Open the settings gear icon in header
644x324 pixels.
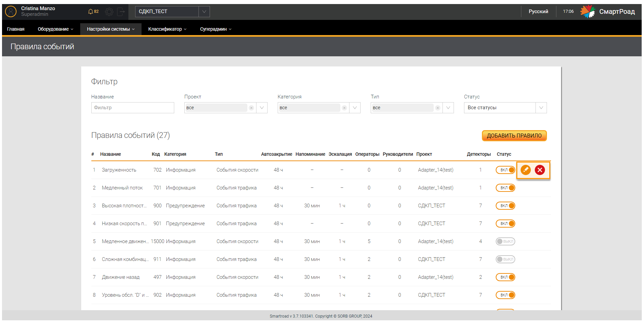tap(109, 12)
